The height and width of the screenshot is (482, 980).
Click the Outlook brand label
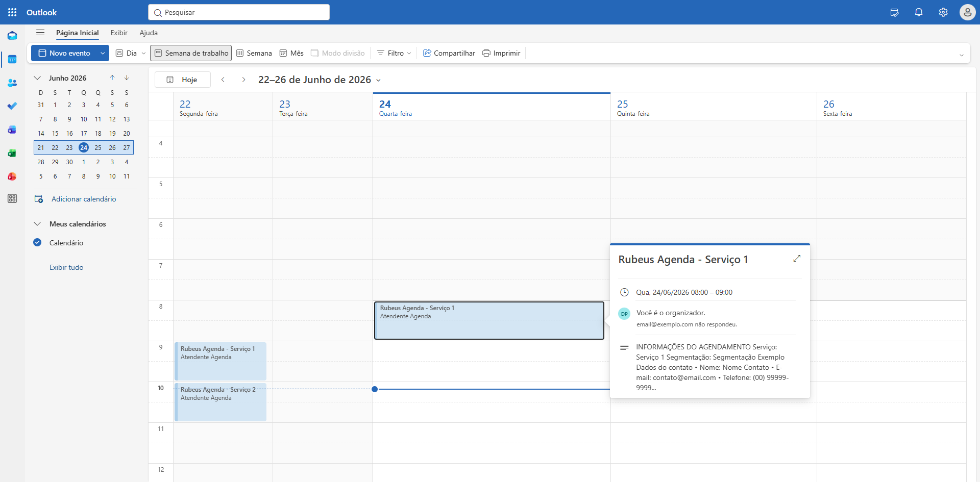point(41,12)
